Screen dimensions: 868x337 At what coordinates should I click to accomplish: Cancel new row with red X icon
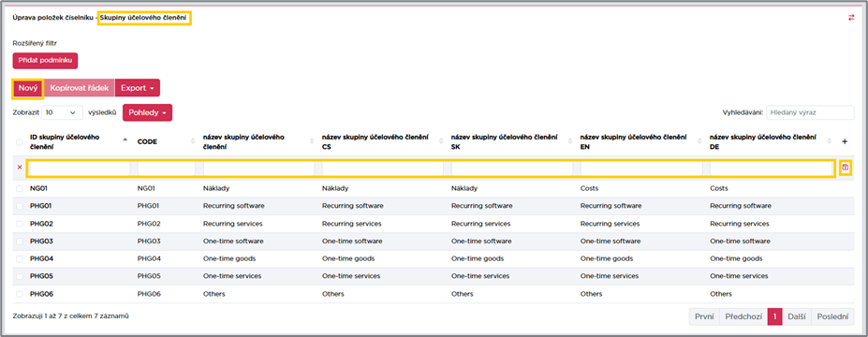pos(20,168)
